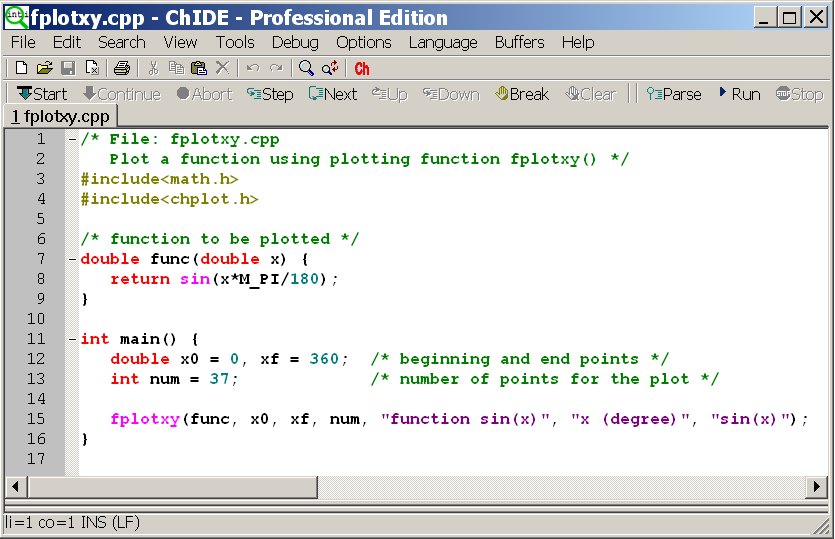
Task: Collapse main fold marker on line 11
Action: point(72,339)
